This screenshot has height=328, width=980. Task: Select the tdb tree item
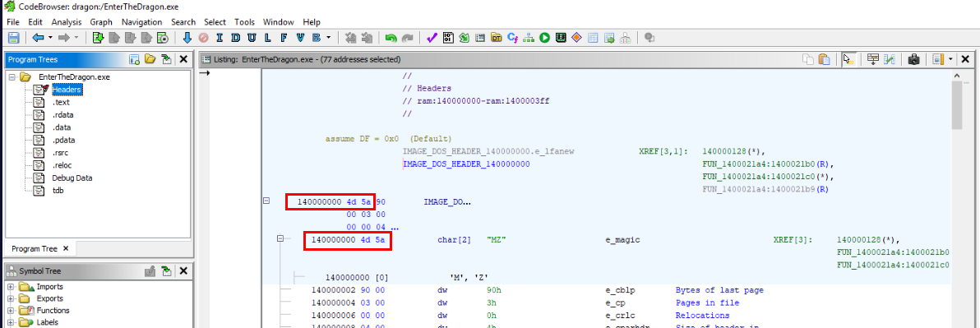58,190
